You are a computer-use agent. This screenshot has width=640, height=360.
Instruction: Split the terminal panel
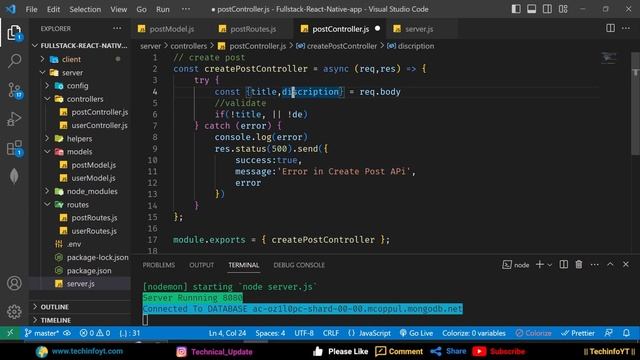[563, 264]
